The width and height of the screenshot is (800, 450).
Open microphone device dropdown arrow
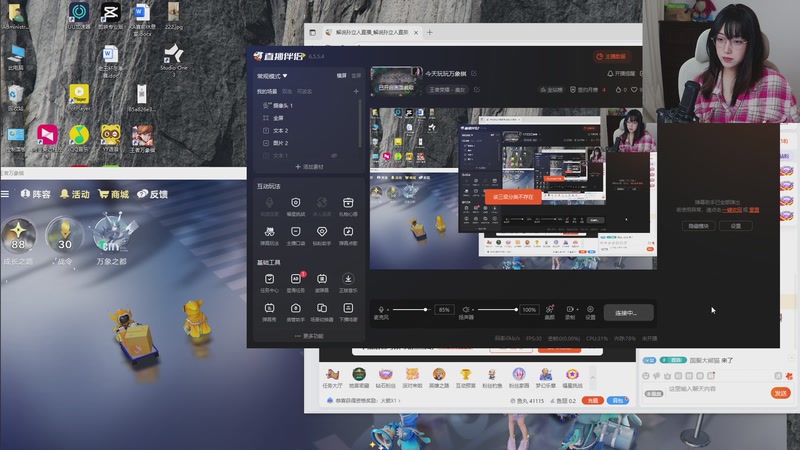tap(388, 310)
